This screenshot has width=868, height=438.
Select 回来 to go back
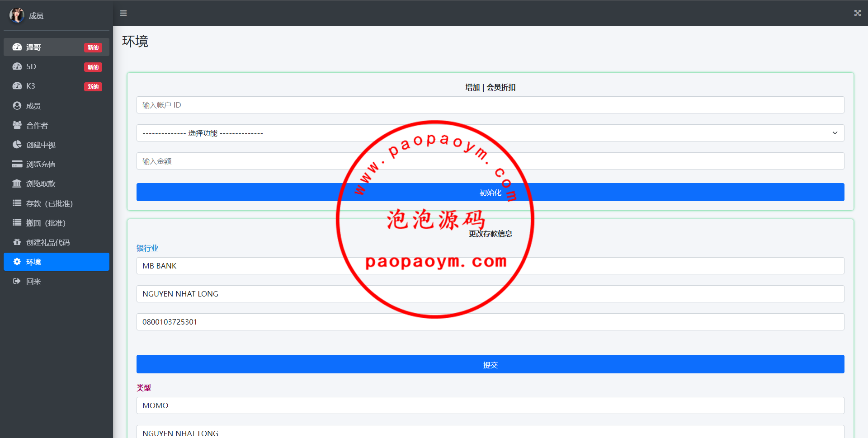[x=57, y=281]
